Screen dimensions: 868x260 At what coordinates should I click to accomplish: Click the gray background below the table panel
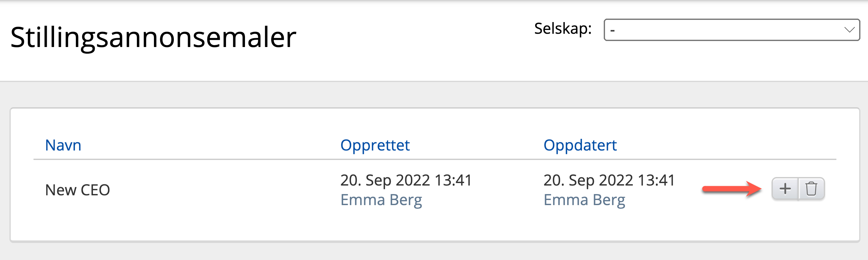(434, 251)
